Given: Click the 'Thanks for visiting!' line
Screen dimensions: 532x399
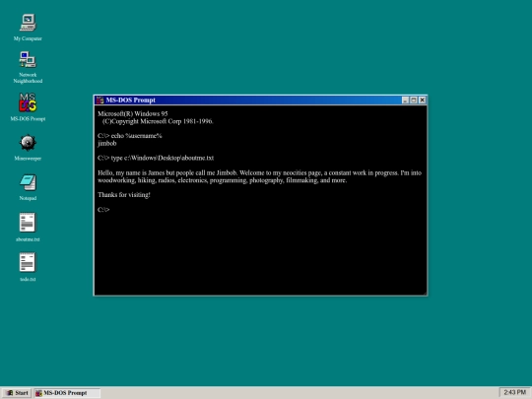Looking at the screenshot, I should point(124,195).
